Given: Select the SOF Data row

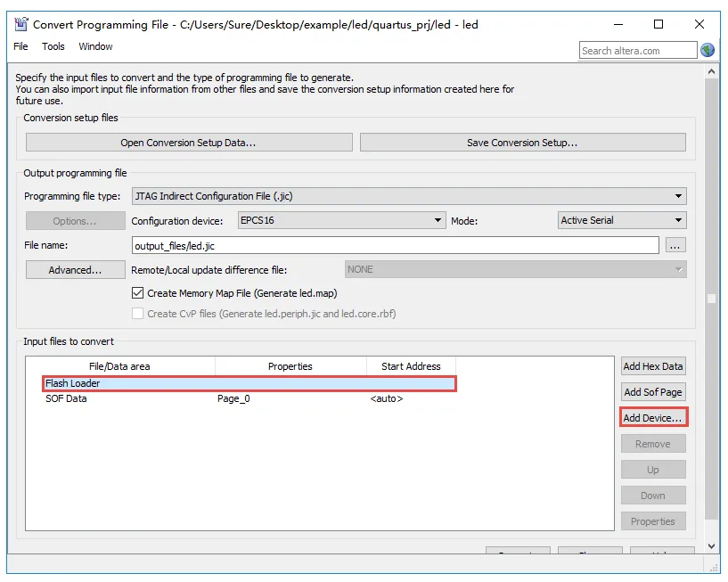Looking at the screenshot, I should pos(249,398).
